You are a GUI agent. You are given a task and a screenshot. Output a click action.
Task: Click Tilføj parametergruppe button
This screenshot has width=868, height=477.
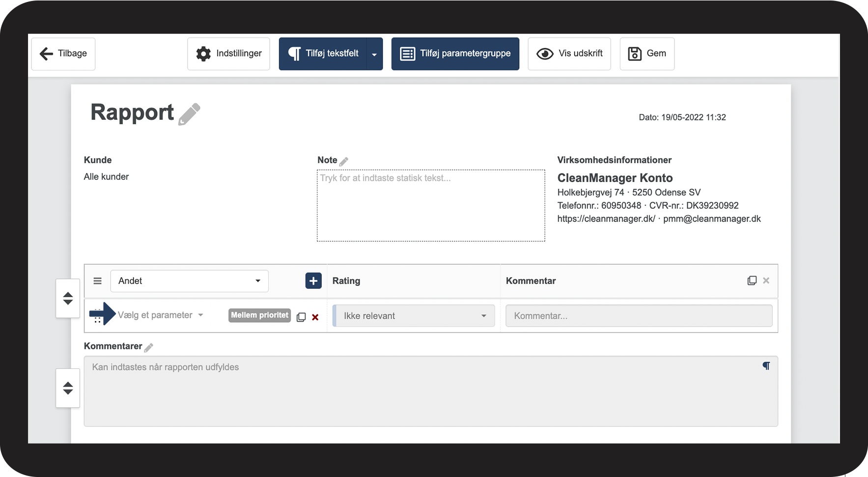click(455, 54)
